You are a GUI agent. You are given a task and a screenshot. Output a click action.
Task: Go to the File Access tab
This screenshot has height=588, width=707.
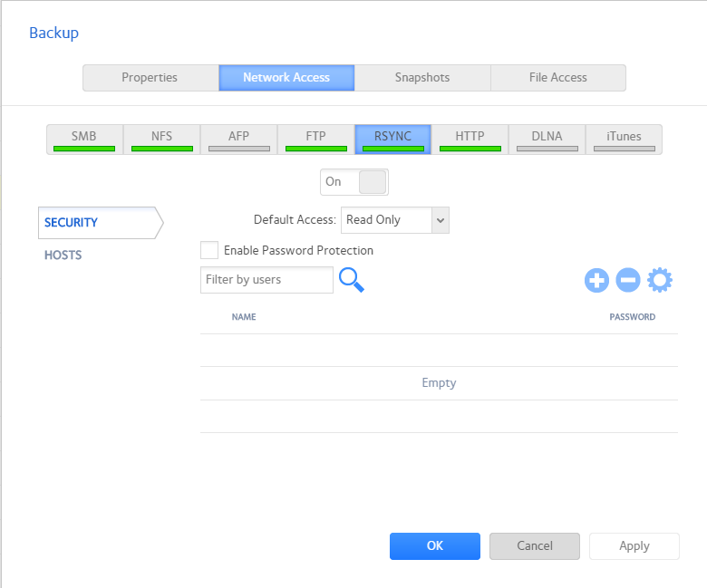click(x=558, y=78)
